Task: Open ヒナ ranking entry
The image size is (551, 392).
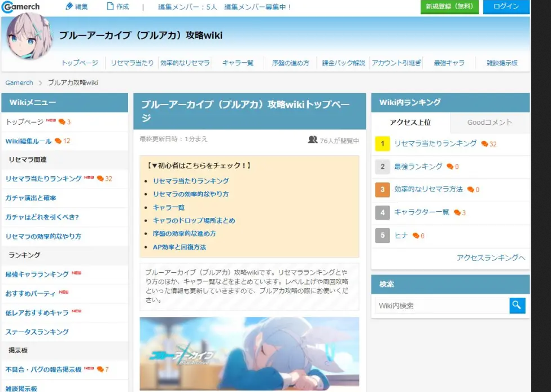Action: [401, 235]
